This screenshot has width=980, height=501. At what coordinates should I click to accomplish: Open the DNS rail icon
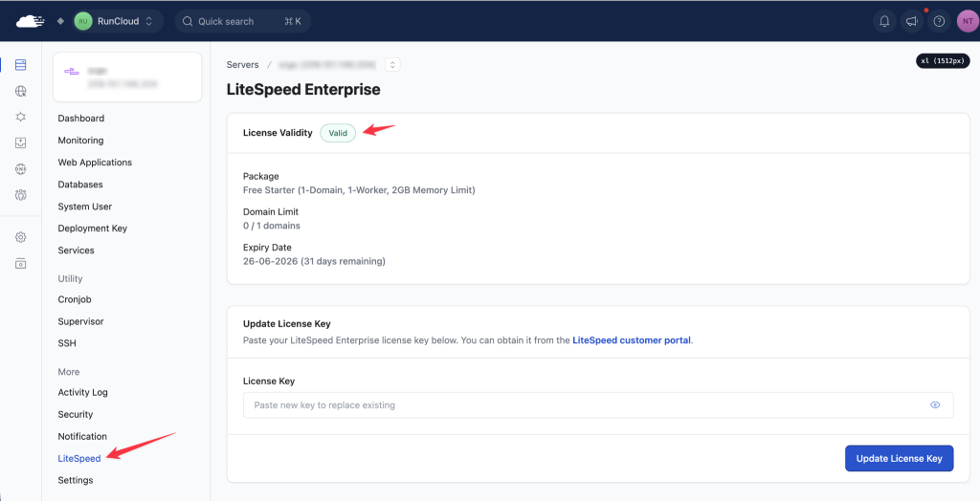21,169
